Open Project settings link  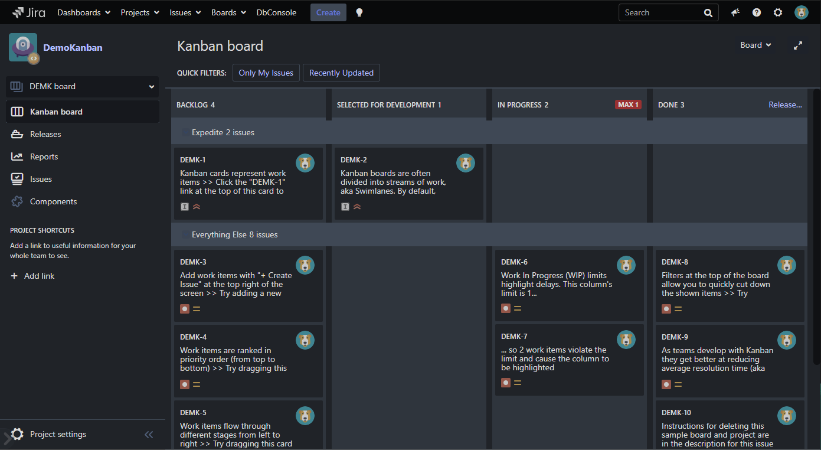58,434
